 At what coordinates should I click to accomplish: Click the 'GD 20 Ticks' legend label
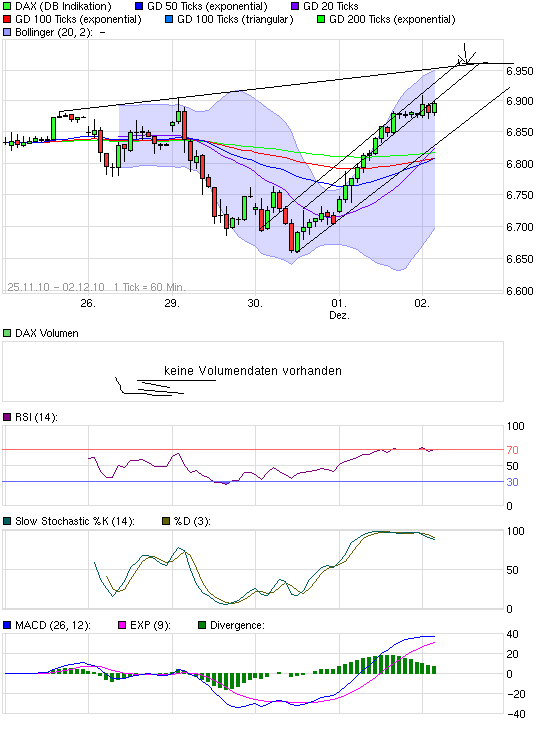coord(330,6)
